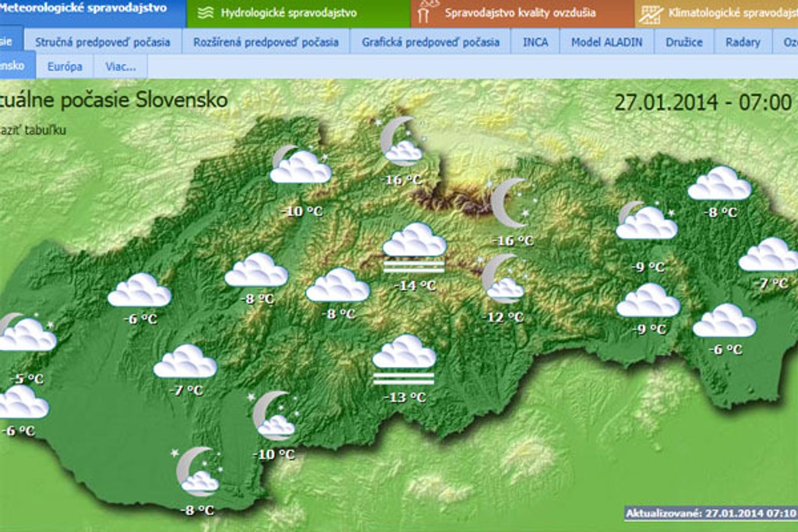
Task: Open Stručná predpoveď počasia
Action: [x=102, y=42]
